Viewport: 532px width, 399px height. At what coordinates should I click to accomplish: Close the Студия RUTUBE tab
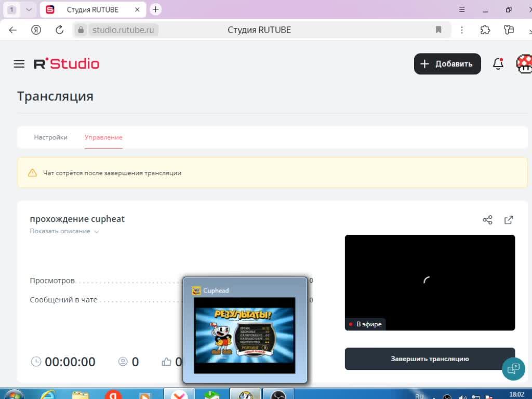tap(137, 9)
